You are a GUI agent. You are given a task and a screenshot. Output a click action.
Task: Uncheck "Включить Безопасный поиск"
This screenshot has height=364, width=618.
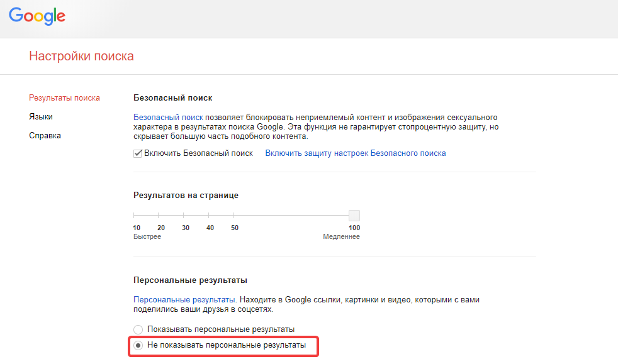(x=137, y=152)
